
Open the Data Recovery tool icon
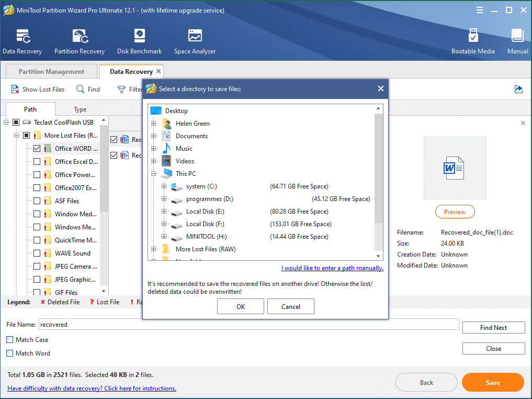click(22, 36)
